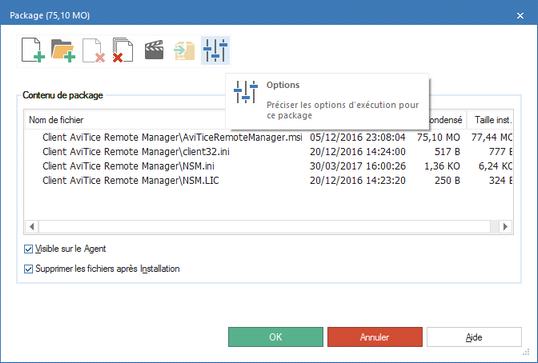
Task: Click the resize grip of the dialog
Action: click(x=526, y=352)
